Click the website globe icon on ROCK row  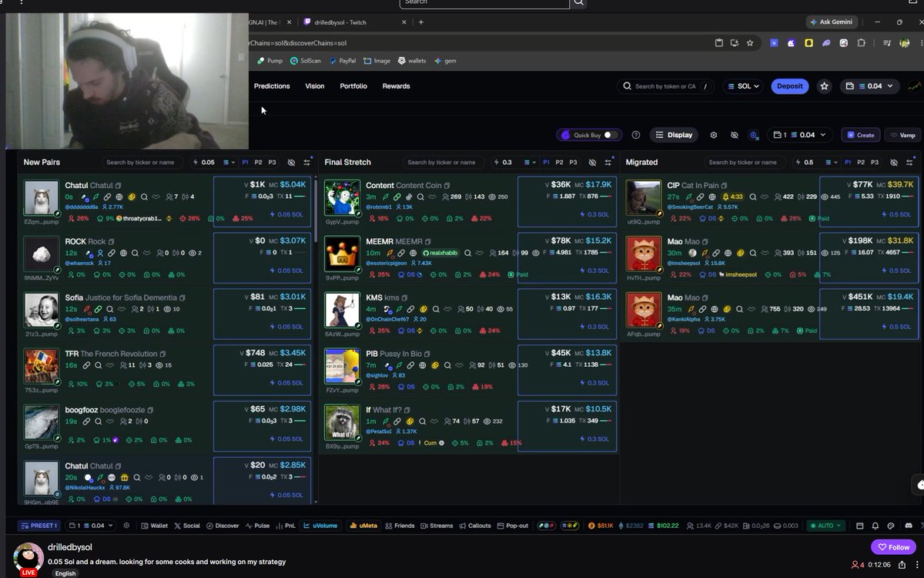click(123, 253)
